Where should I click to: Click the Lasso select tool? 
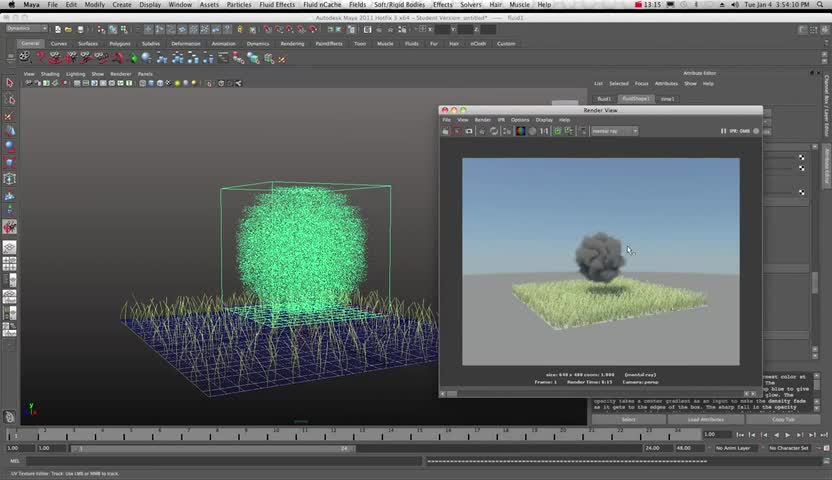click(10, 100)
